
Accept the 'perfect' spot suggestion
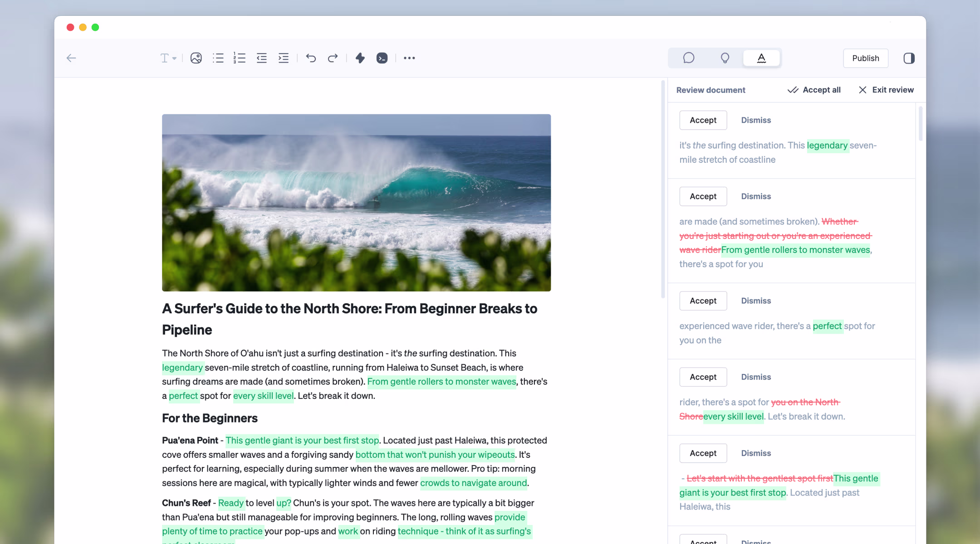pos(703,301)
